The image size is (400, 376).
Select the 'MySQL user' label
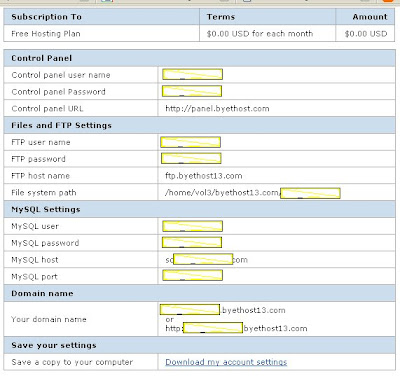coord(35,226)
